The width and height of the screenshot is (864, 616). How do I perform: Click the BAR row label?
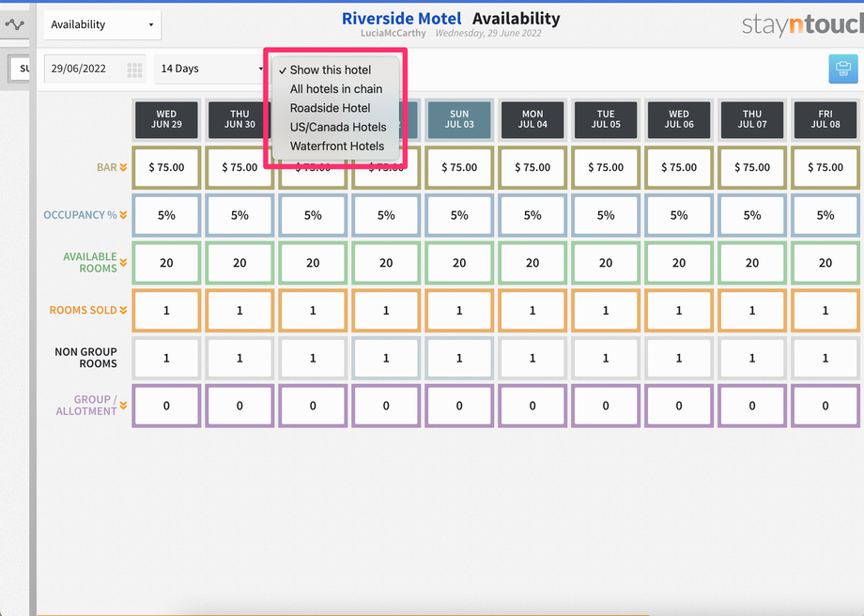pyautogui.click(x=106, y=167)
